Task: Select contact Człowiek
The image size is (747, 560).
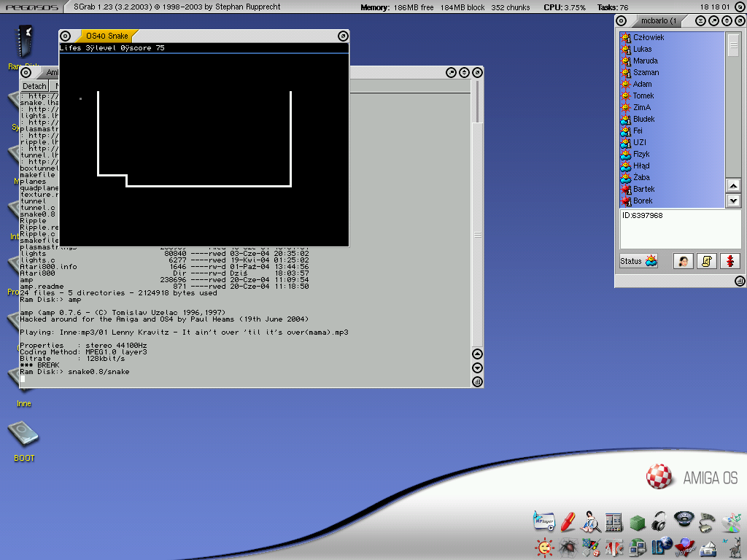Action: click(672, 38)
